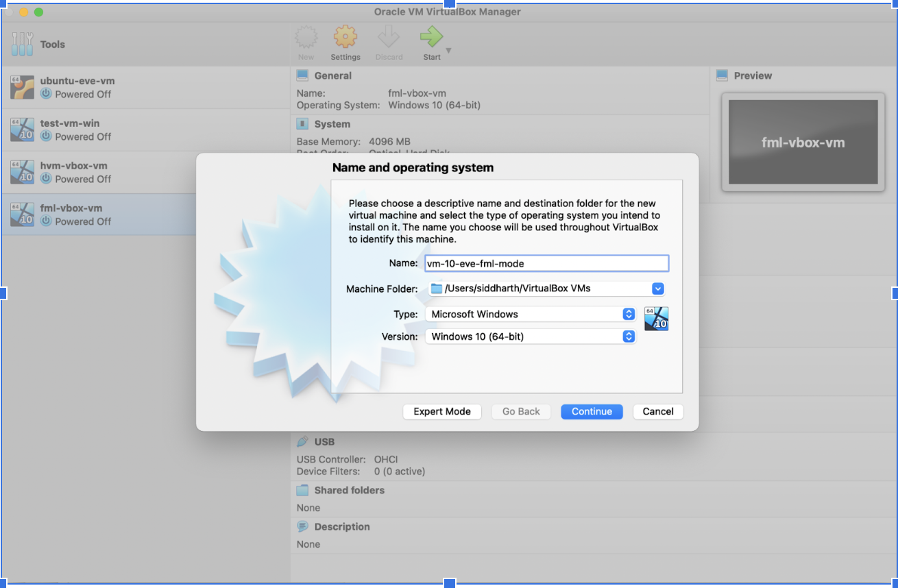
Task: Switch to Expert Mode
Action: click(x=441, y=411)
